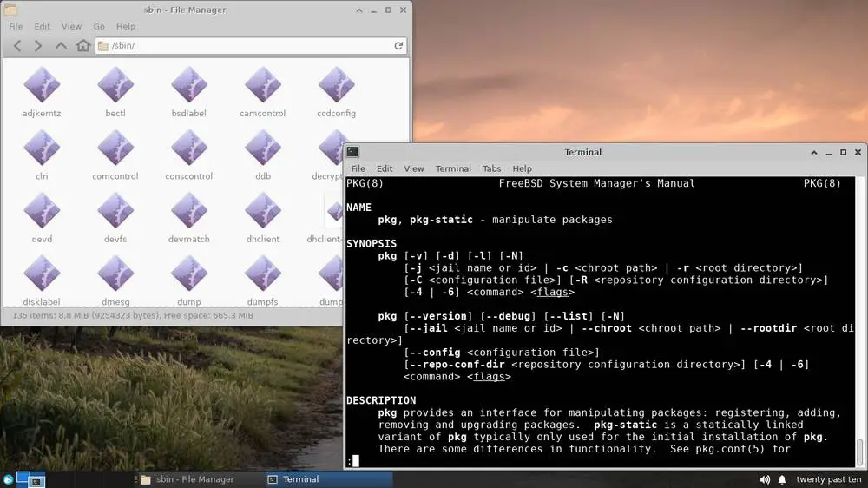Viewport: 868px width, 488px height.
Task: Open the Terminal View menu
Action: click(x=413, y=168)
